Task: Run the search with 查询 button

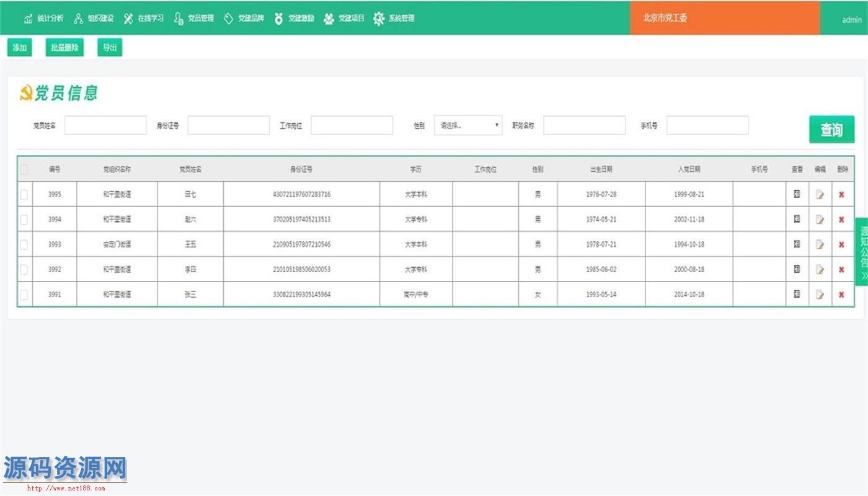Action: click(831, 130)
